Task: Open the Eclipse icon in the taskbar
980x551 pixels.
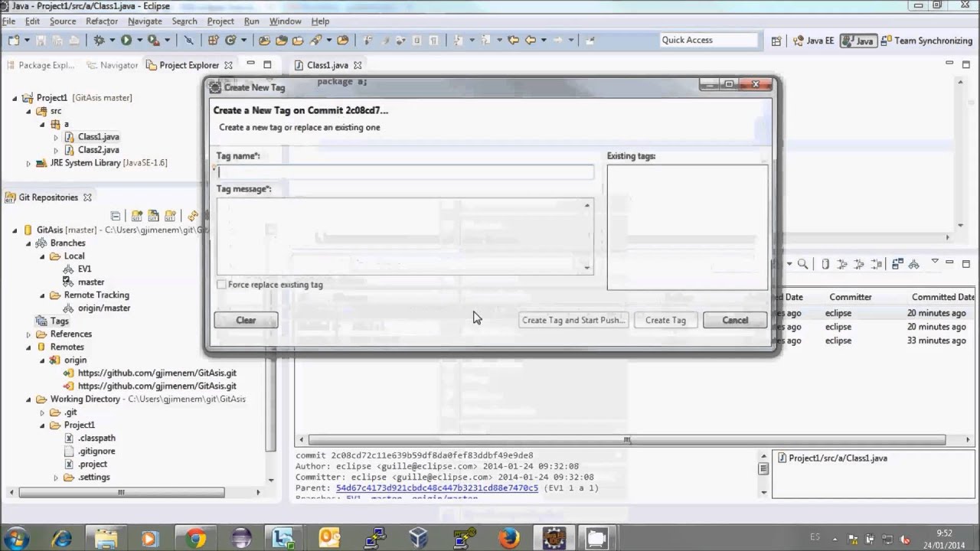Action: click(240, 538)
